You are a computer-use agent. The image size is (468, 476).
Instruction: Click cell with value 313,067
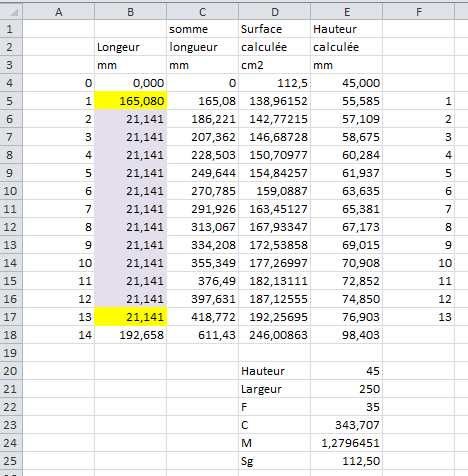pos(202,227)
